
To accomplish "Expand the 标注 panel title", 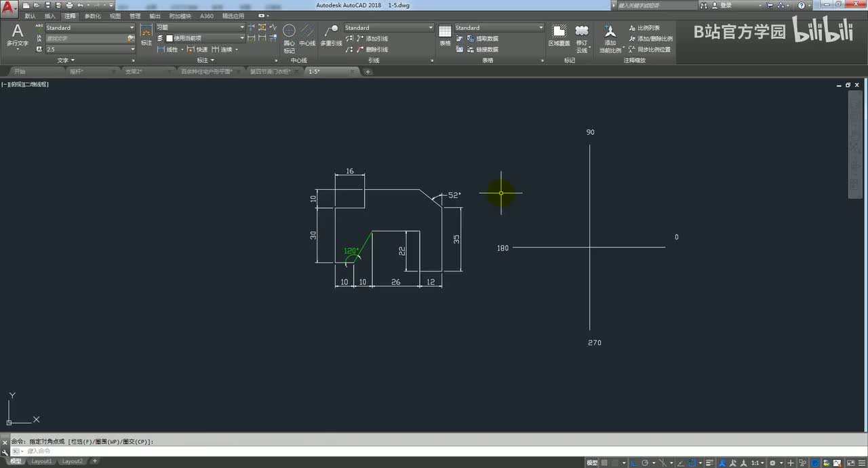I will coord(205,60).
